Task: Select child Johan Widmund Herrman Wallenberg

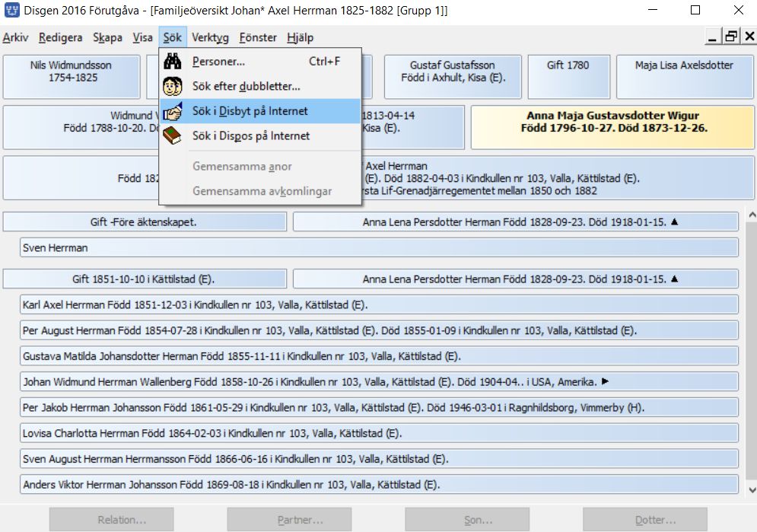Action: [x=379, y=382]
